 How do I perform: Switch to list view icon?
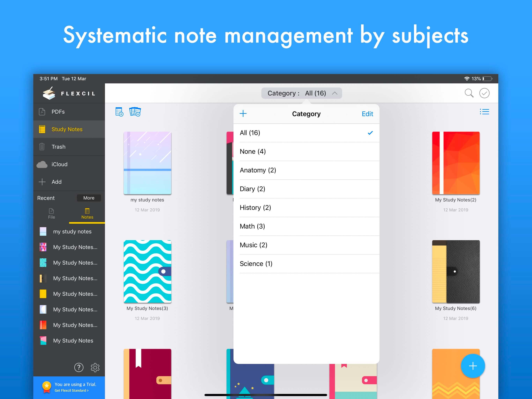[x=484, y=112]
